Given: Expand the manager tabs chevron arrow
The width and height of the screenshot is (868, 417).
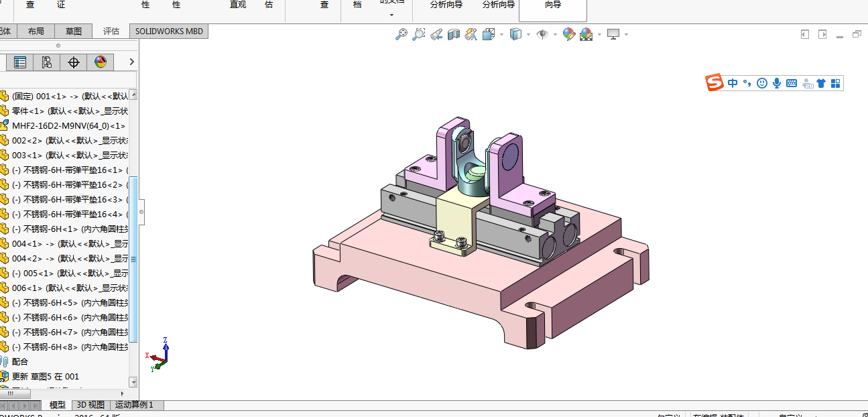Looking at the screenshot, I should pos(131,62).
